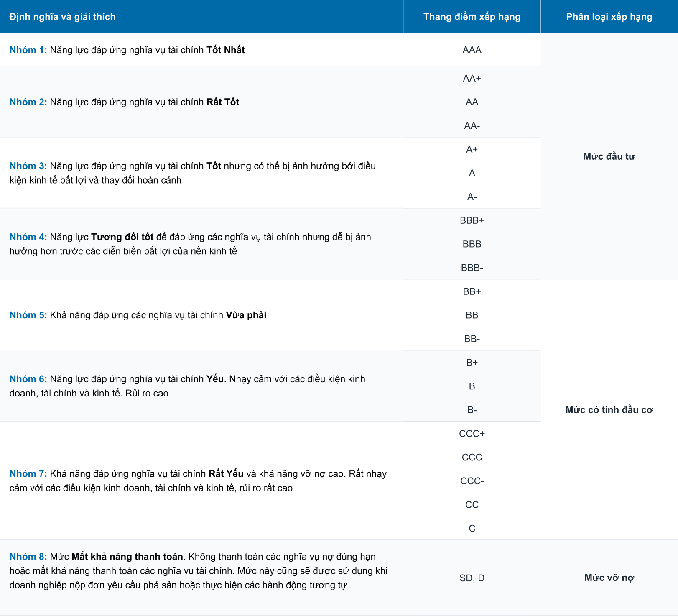Select the blue 'Nhóm 7:' label
This screenshot has height=616, width=678.
click(x=28, y=474)
